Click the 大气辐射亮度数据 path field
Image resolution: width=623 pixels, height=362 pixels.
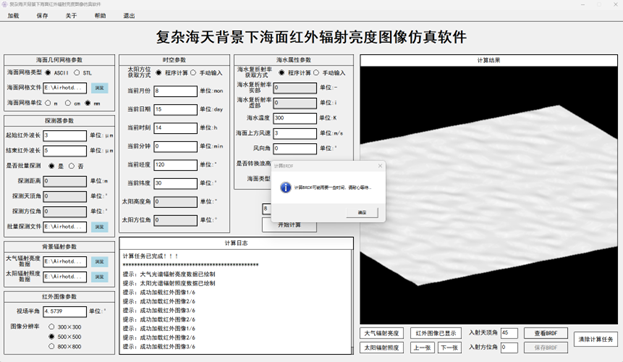point(65,261)
